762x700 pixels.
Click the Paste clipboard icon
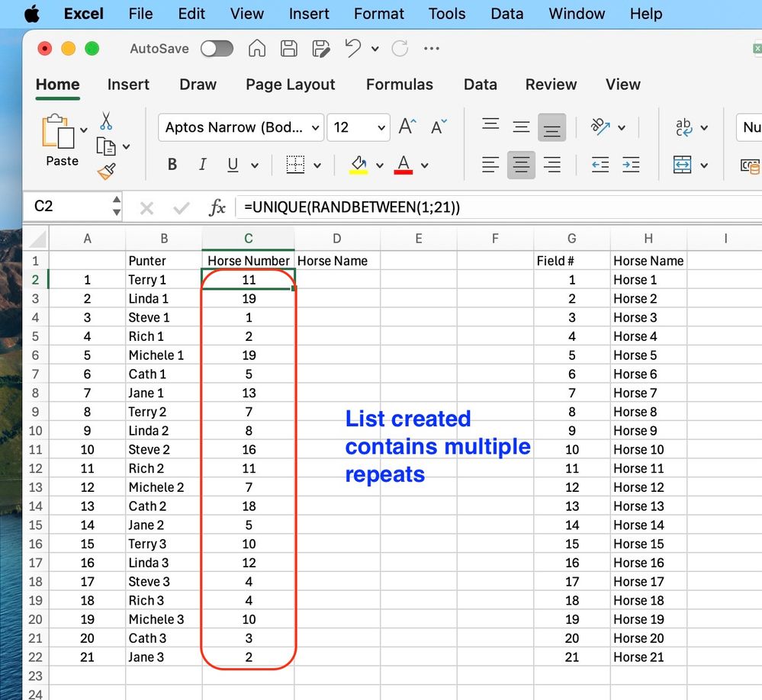tap(58, 131)
